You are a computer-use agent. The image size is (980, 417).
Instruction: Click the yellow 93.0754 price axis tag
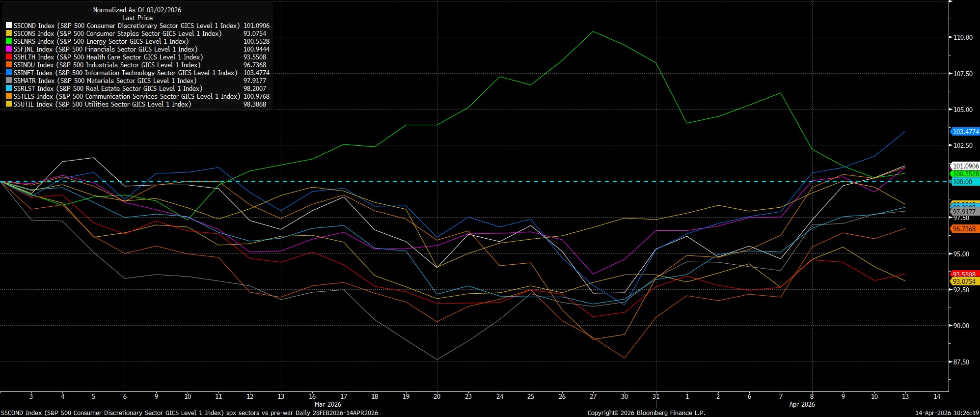pyautogui.click(x=964, y=281)
